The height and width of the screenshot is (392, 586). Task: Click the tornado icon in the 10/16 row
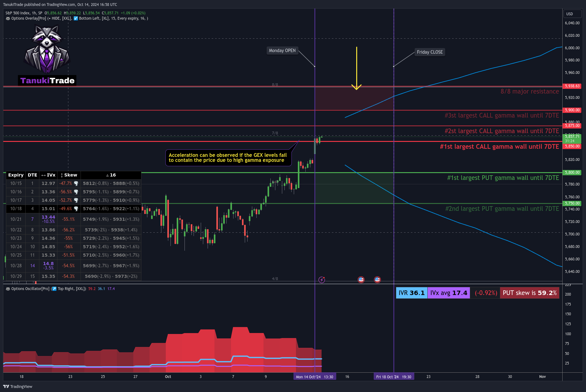76,192
